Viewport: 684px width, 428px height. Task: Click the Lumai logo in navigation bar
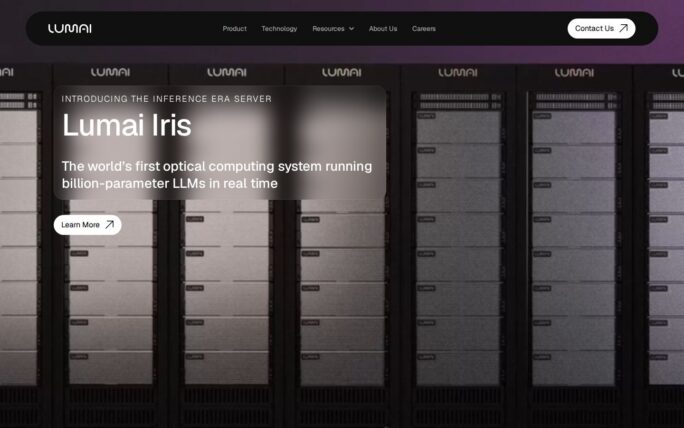(69, 28)
